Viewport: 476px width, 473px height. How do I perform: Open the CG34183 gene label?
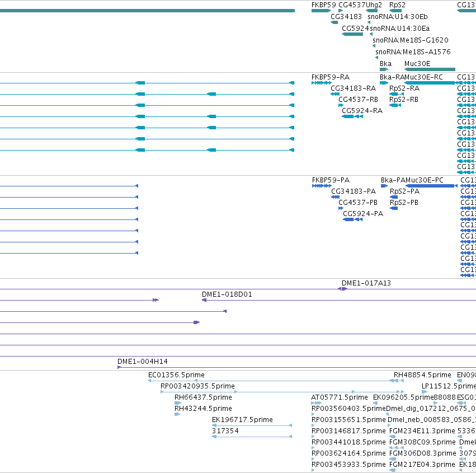coord(346,17)
